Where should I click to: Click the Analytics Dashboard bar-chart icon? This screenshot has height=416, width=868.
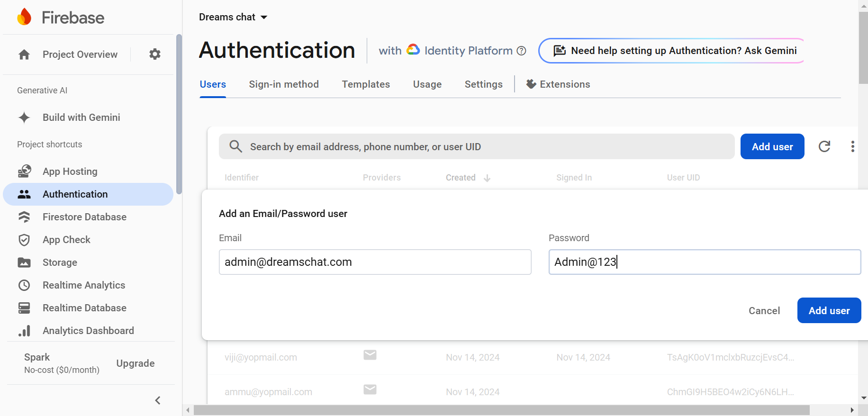24,331
